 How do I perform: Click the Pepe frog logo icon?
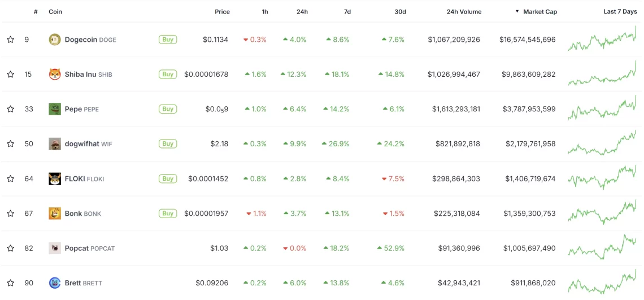click(55, 109)
